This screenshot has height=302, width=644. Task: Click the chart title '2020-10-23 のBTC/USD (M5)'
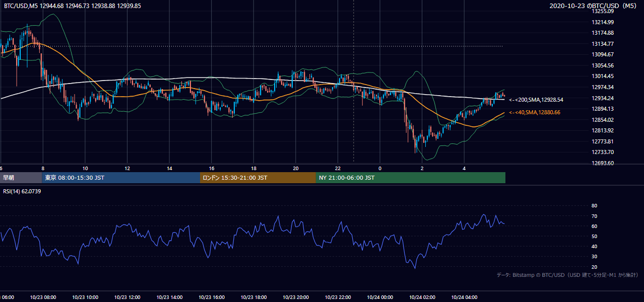[594, 6]
